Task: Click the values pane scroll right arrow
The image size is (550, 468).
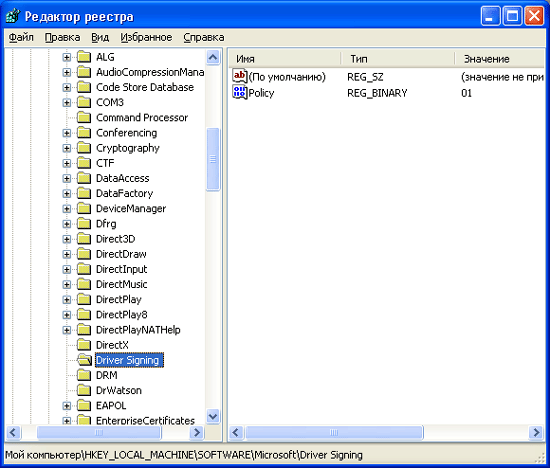Action: (x=536, y=432)
